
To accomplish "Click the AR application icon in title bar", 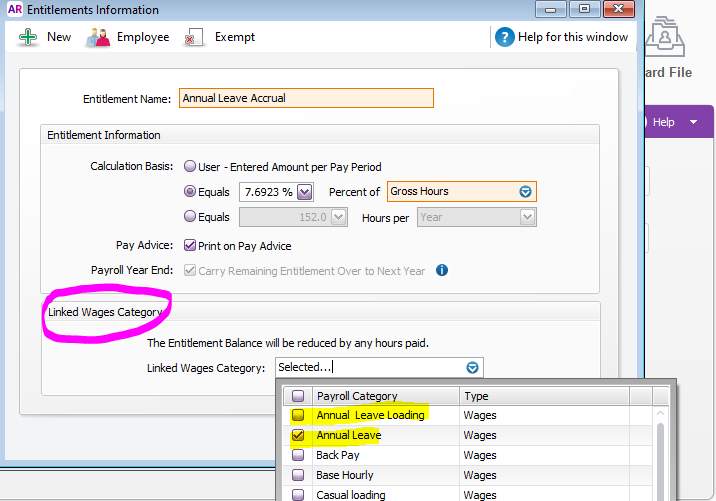I will coord(14,10).
